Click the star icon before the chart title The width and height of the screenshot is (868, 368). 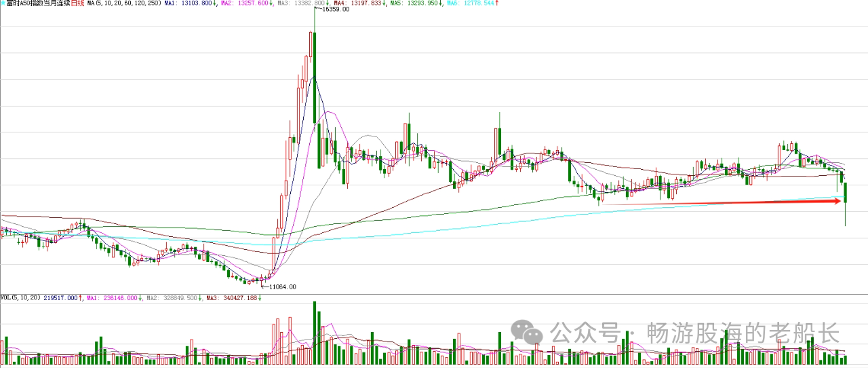click(2, 3)
